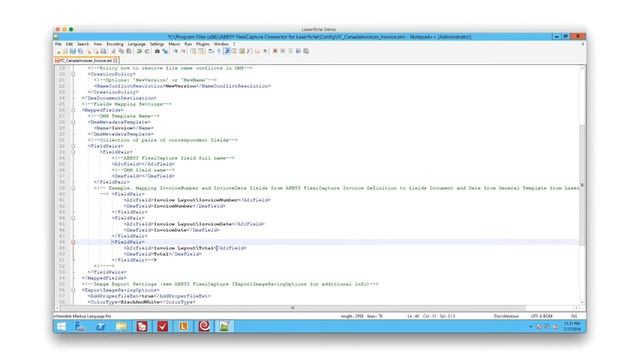Viewport: 640px width, 360px height.
Task: Click the Stop Recording macro icon
Action: (x=282, y=51)
